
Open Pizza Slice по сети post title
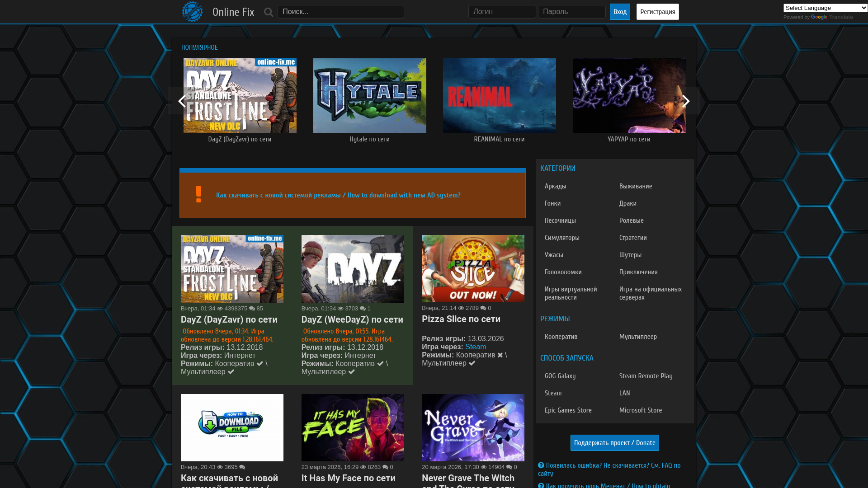461,319
